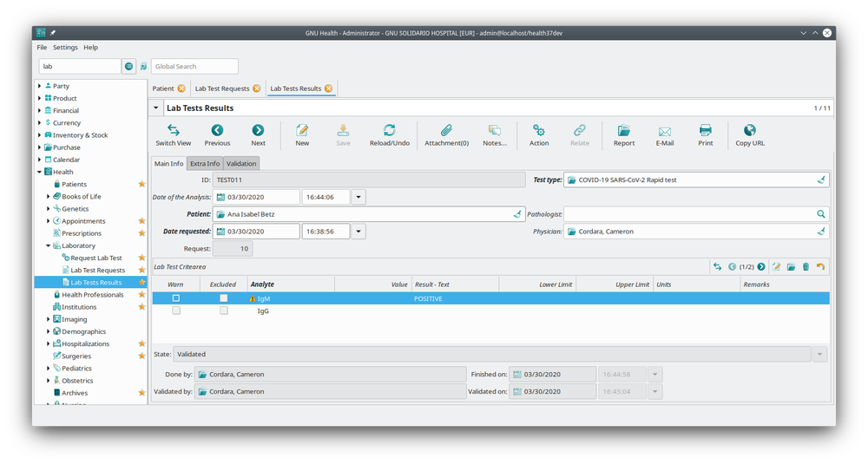Image resolution: width=868 pixels, height=464 pixels.
Task: Toggle the Excluded checkbox for IgM
Action: (x=224, y=298)
